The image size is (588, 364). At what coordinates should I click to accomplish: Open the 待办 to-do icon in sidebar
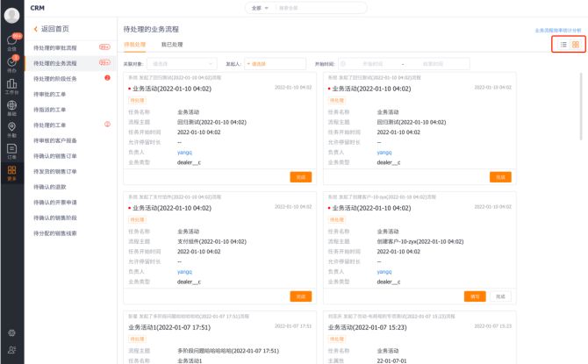(x=11, y=65)
